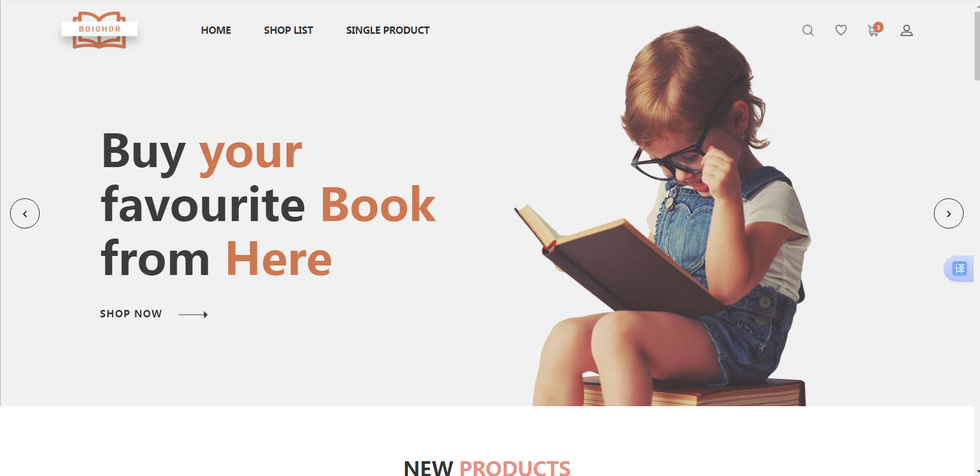Click the arrow beside Shop Now
This screenshot has height=476, width=980.
point(193,315)
